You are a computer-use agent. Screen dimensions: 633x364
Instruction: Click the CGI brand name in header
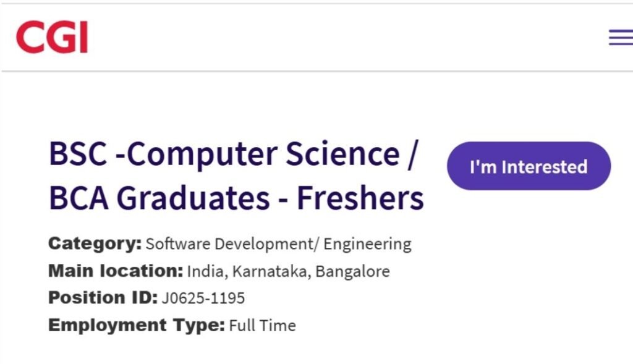[x=53, y=37]
